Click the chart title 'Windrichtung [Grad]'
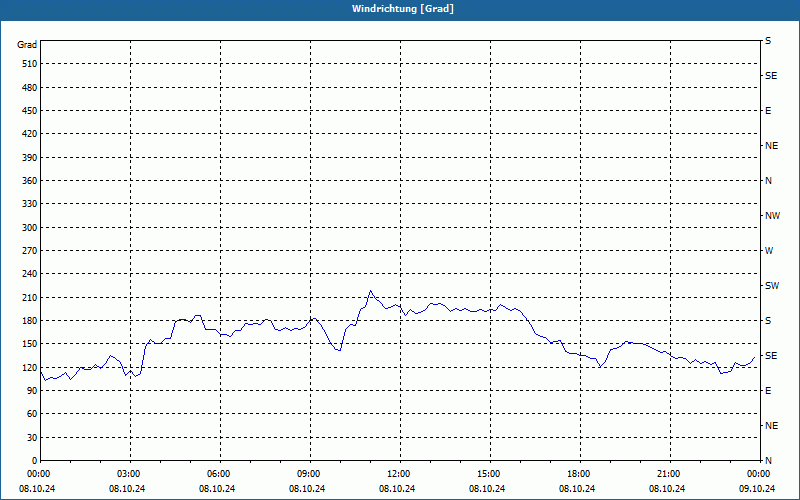 403,9
